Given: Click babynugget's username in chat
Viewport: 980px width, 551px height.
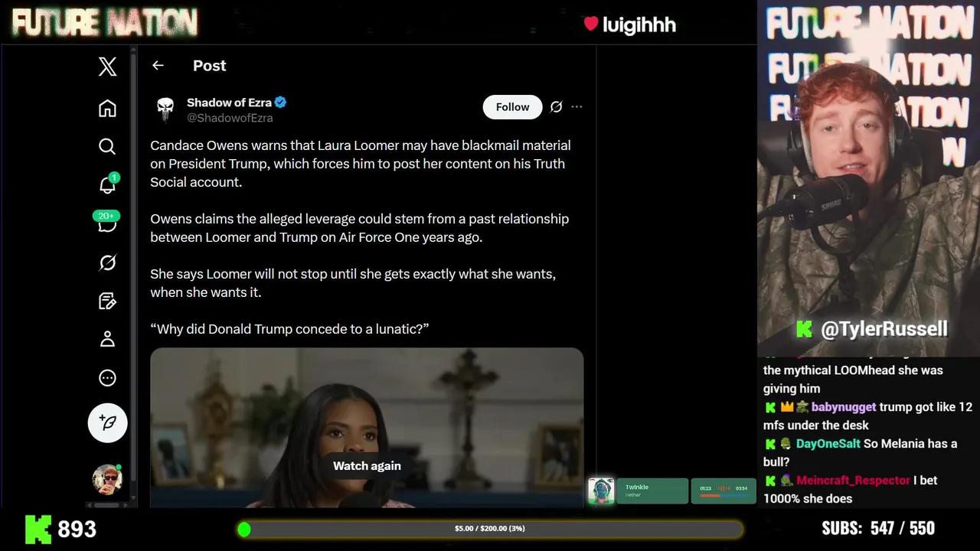Looking at the screenshot, I should point(844,407).
